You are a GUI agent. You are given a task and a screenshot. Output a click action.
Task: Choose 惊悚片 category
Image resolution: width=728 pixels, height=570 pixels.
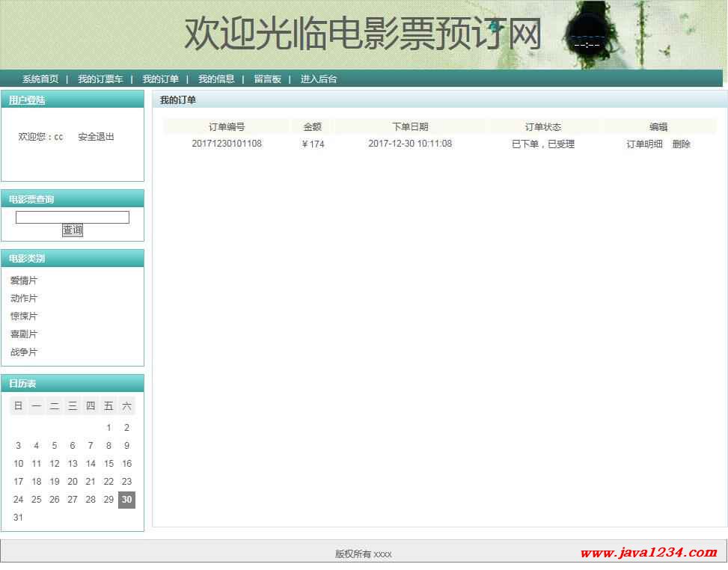24,316
